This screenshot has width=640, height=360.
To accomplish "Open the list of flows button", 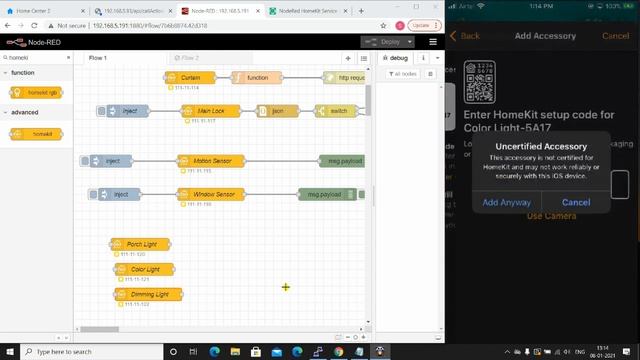I will click(x=364, y=58).
